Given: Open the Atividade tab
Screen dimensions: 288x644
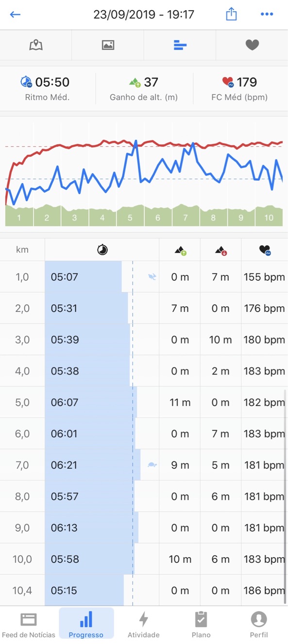Looking at the screenshot, I should 144,625.
